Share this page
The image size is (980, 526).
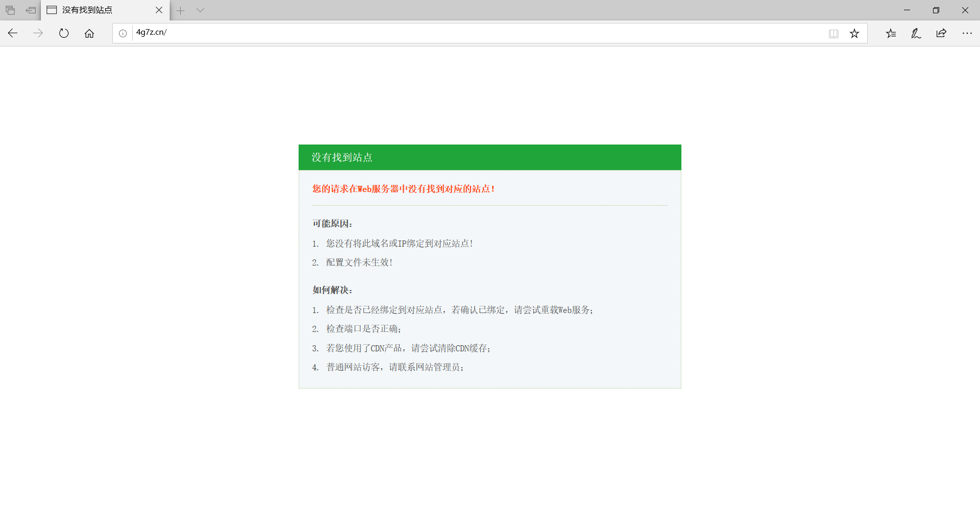point(942,34)
